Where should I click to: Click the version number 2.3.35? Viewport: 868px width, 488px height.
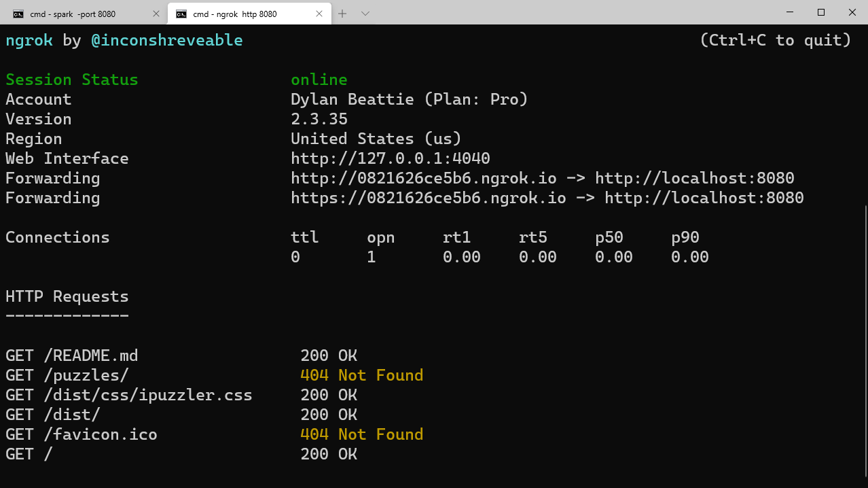click(319, 119)
